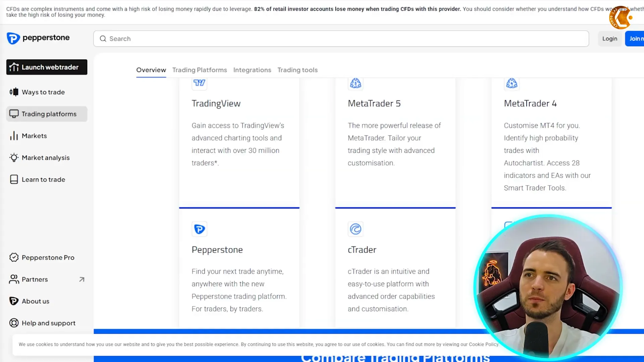Open Pepperstone Pro in sidebar
This screenshot has width=644, height=362.
pyautogui.click(x=47, y=257)
